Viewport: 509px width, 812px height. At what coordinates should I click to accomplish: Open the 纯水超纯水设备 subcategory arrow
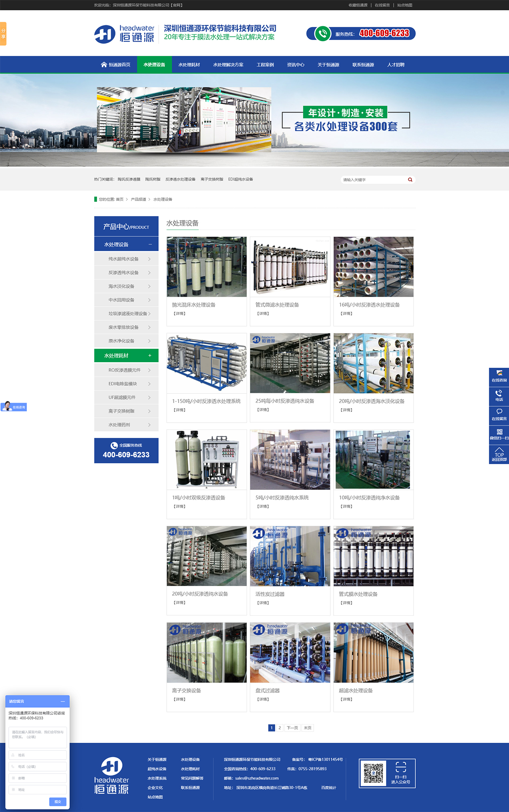point(149,259)
